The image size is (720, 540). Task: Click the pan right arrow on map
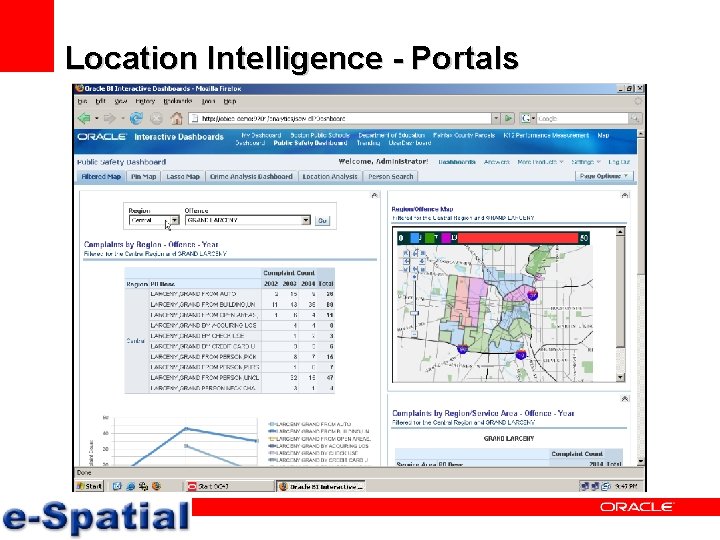coord(422,261)
